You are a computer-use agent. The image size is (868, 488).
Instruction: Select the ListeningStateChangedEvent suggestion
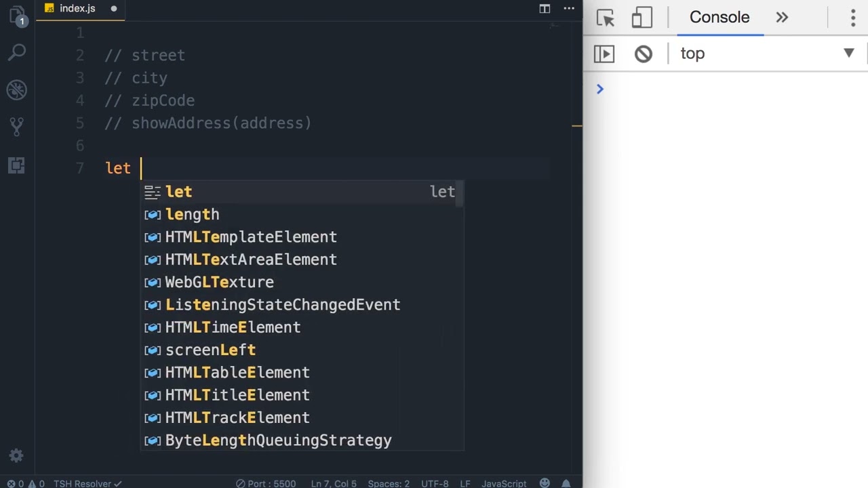click(302, 304)
